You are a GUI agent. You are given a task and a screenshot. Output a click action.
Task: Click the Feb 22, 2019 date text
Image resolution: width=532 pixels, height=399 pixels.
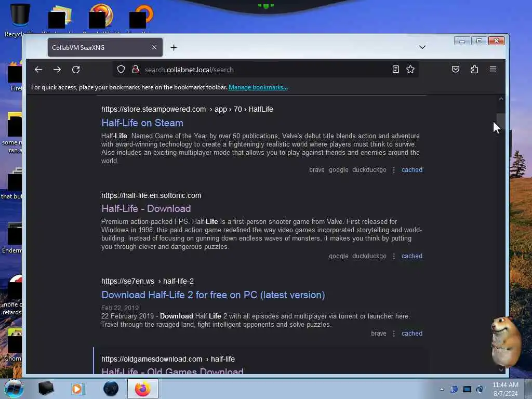click(120, 308)
